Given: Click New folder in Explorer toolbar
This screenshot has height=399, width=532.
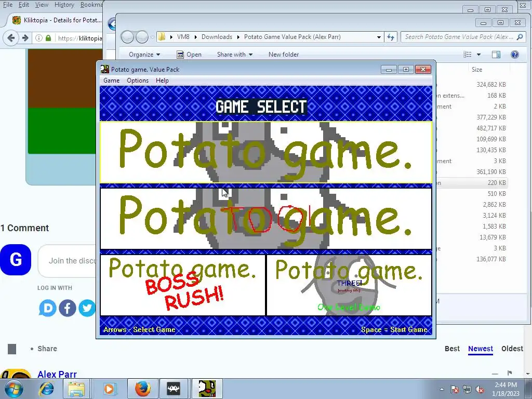Looking at the screenshot, I should [x=284, y=54].
